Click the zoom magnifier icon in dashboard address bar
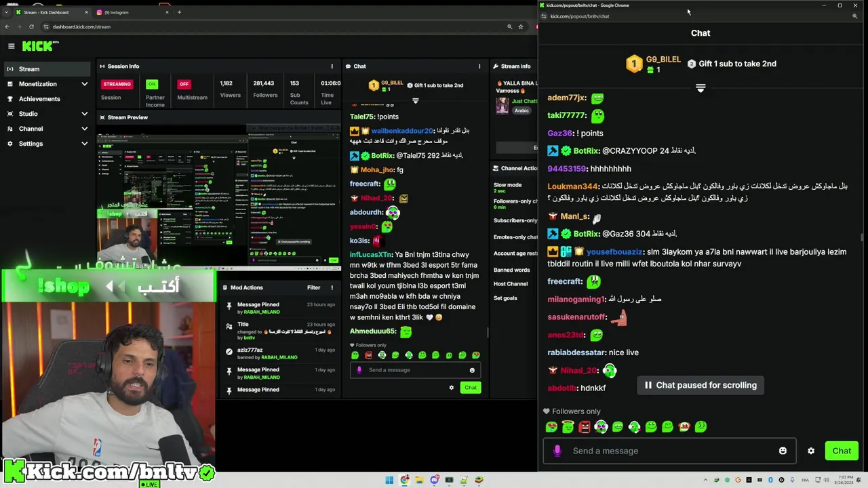Screen dimensions: 868x488 (509, 26)
